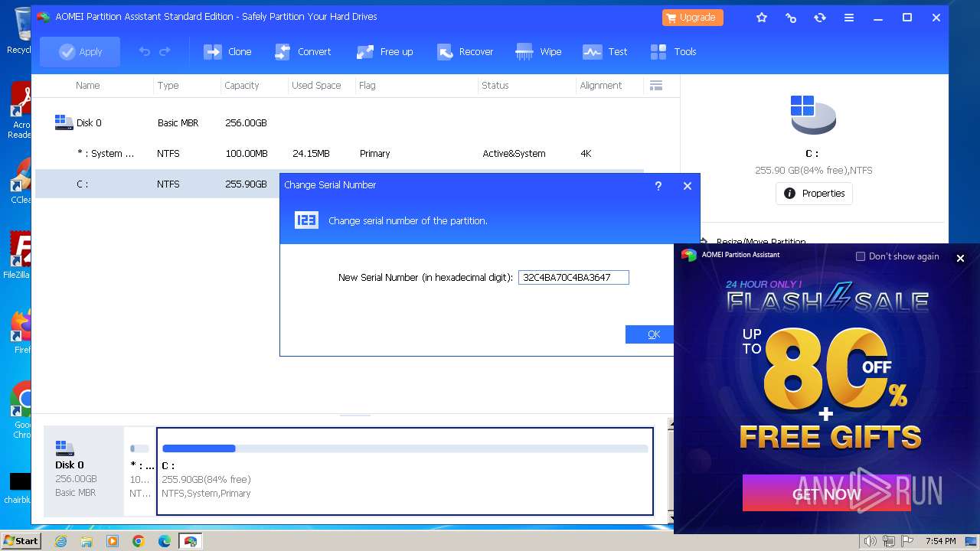Viewport: 980px width, 551px height.
Task: Click the connection icon next to the star
Action: (x=791, y=17)
